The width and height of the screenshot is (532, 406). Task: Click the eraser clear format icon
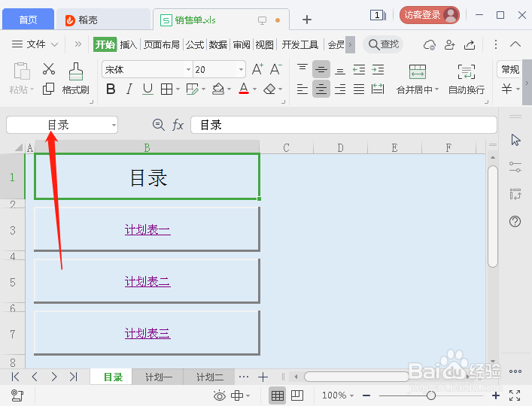tap(269, 89)
